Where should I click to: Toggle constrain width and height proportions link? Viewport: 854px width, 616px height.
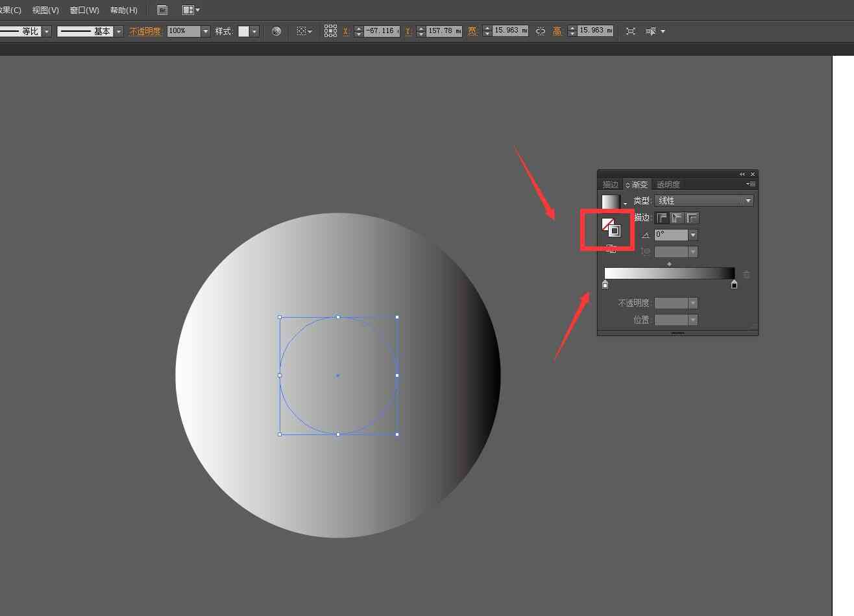pyautogui.click(x=541, y=31)
